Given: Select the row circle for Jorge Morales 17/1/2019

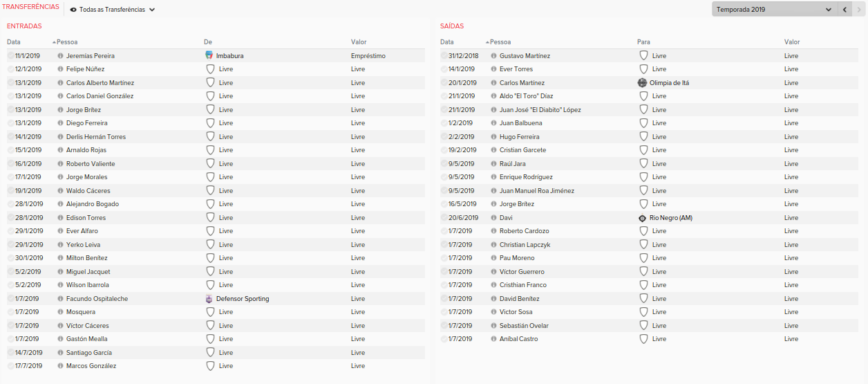Looking at the screenshot, I should [x=10, y=177].
